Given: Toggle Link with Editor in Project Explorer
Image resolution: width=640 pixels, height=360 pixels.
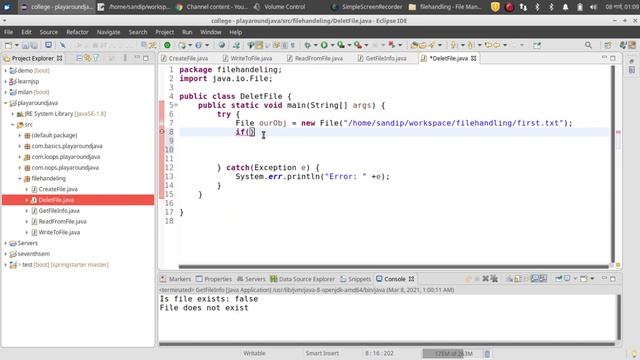Looking at the screenshot, I should pos(87,58).
